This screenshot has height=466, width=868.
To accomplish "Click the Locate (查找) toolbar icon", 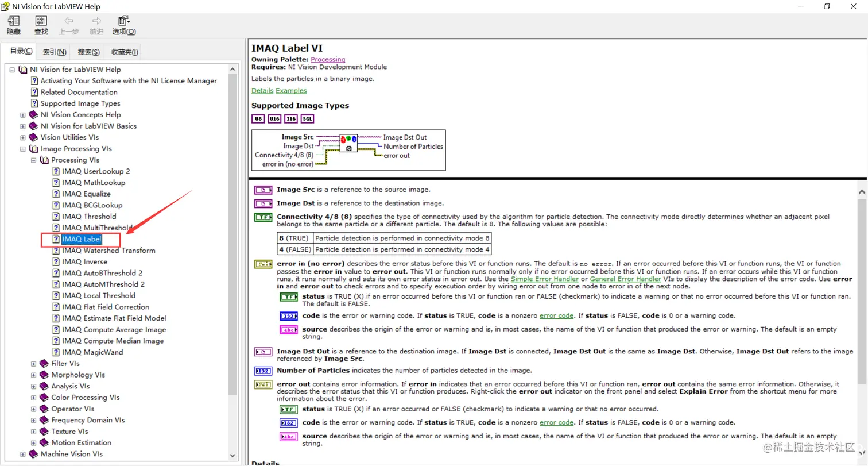I will tap(41, 26).
